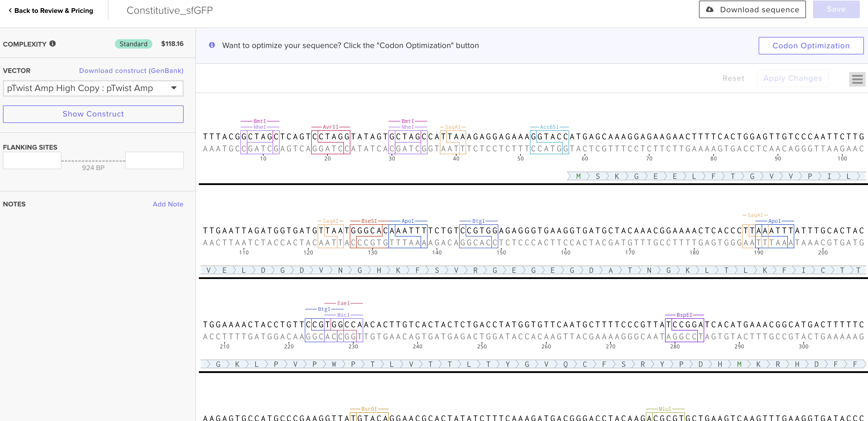Image resolution: width=868 pixels, height=421 pixels.
Task: Click the BspEI restriction site label
Action: point(684,315)
